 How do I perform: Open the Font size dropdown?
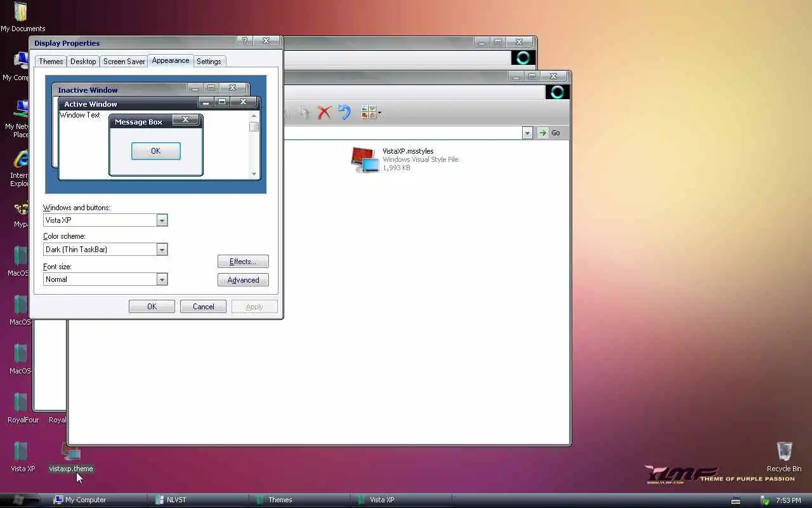pos(162,279)
